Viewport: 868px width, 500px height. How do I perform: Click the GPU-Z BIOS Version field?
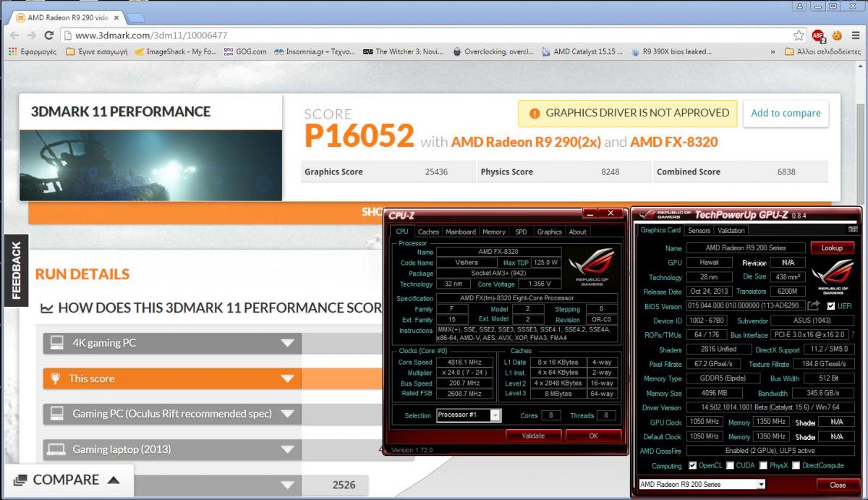(x=745, y=306)
